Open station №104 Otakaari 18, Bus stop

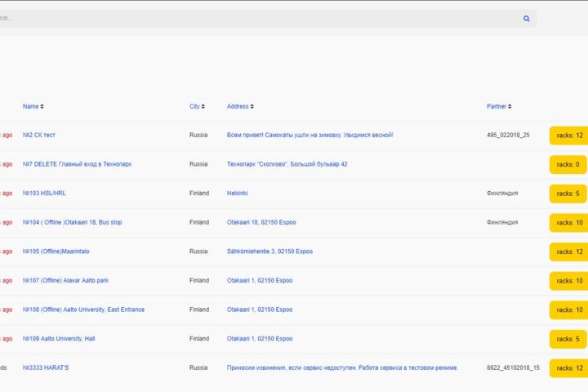point(72,222)
